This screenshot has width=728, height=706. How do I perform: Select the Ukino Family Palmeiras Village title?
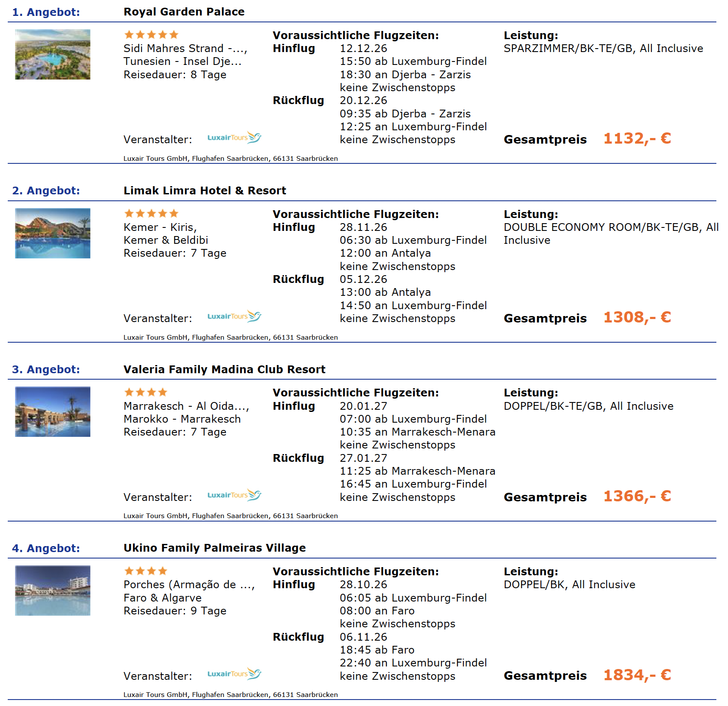coord(215,548)
